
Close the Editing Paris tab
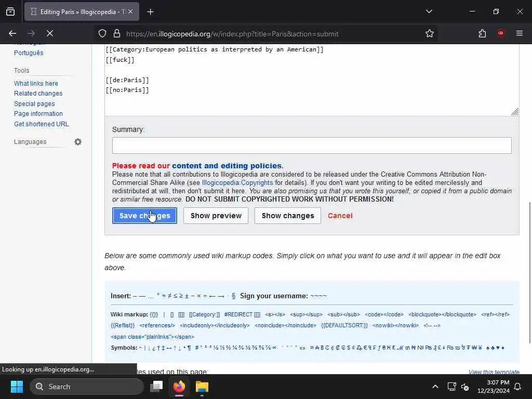(x=130, y=11)
